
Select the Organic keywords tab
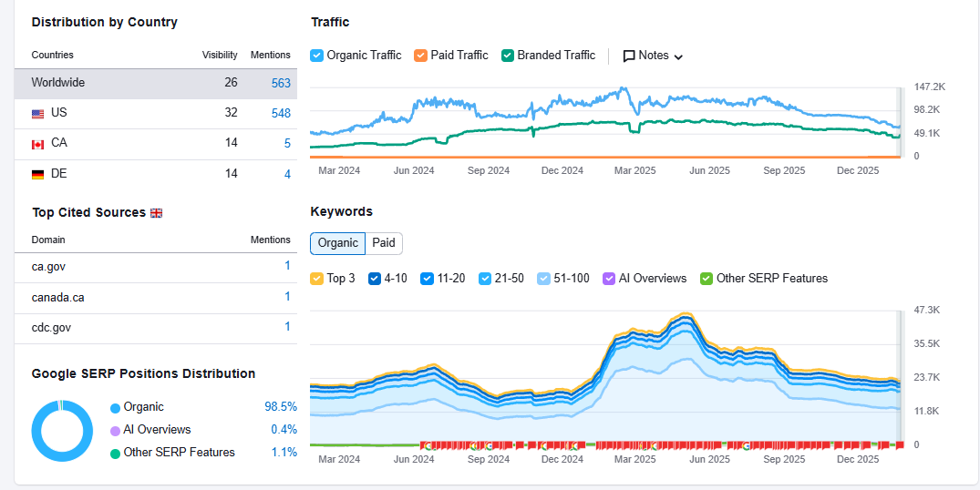338,243
